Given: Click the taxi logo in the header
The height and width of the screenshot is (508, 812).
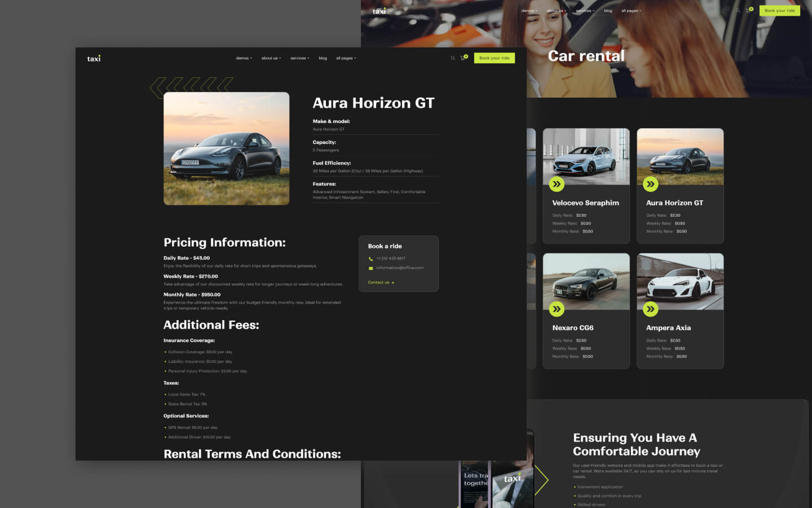Looking at the screenshot, I should pyautogui.click(x=94, y=58).
